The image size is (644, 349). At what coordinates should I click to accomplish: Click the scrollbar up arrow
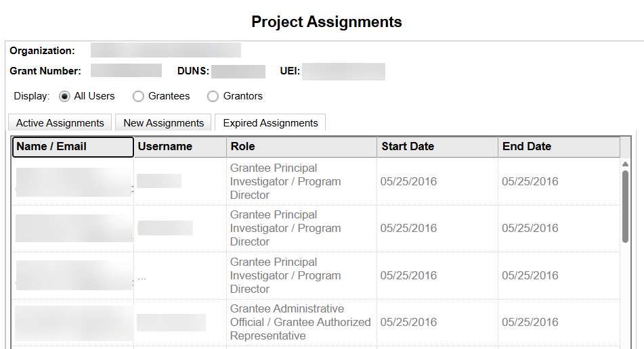click(626, 164)
